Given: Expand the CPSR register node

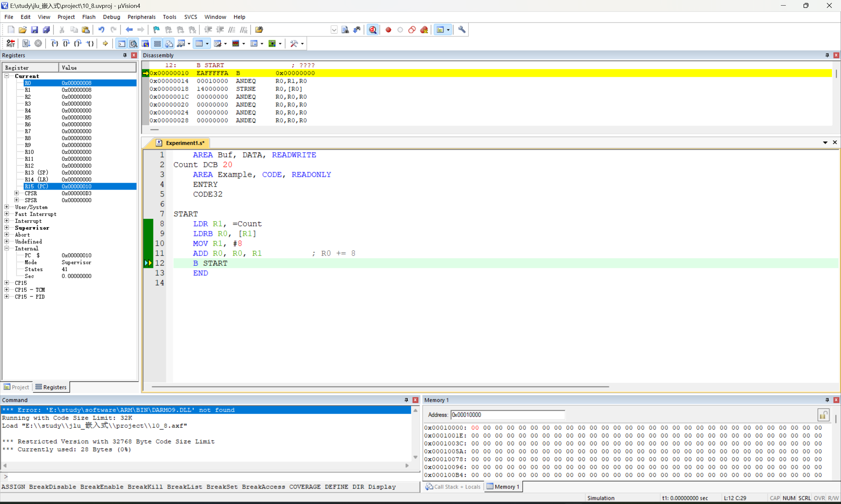Looking at the screenshot, I should (16, 193).
